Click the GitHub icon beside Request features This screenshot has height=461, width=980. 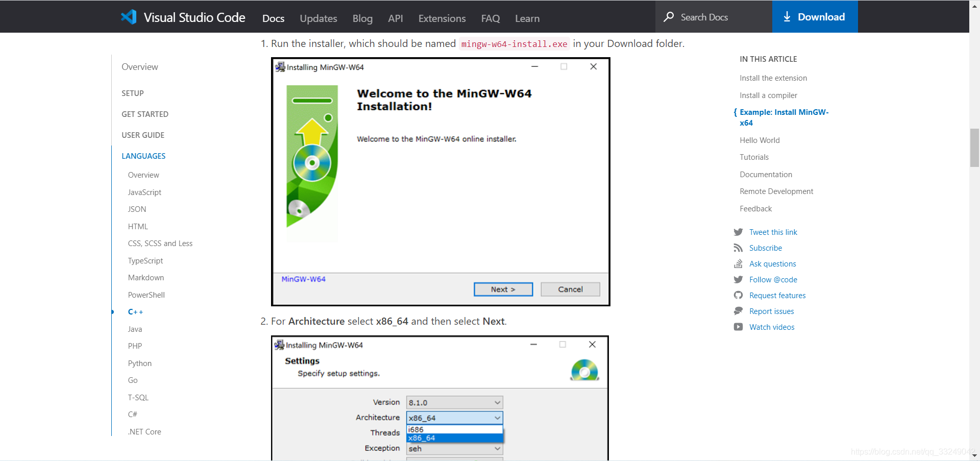tap(738, 296)
